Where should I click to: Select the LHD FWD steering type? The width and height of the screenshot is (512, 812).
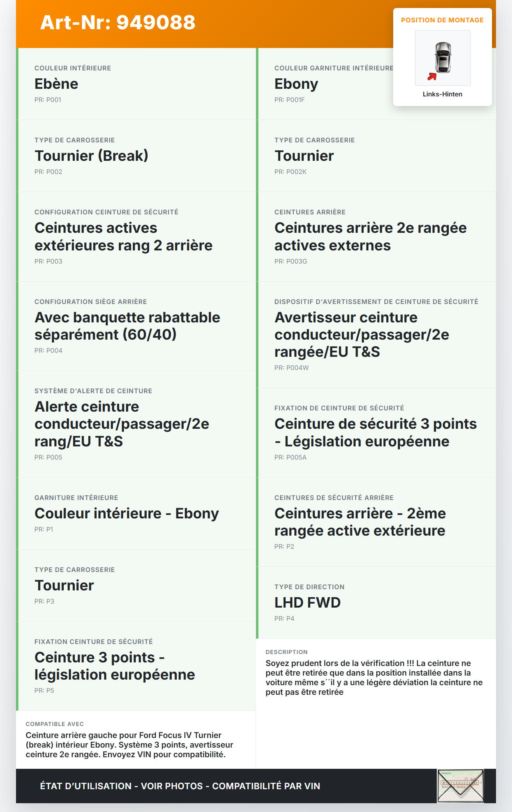coord(307,603)
